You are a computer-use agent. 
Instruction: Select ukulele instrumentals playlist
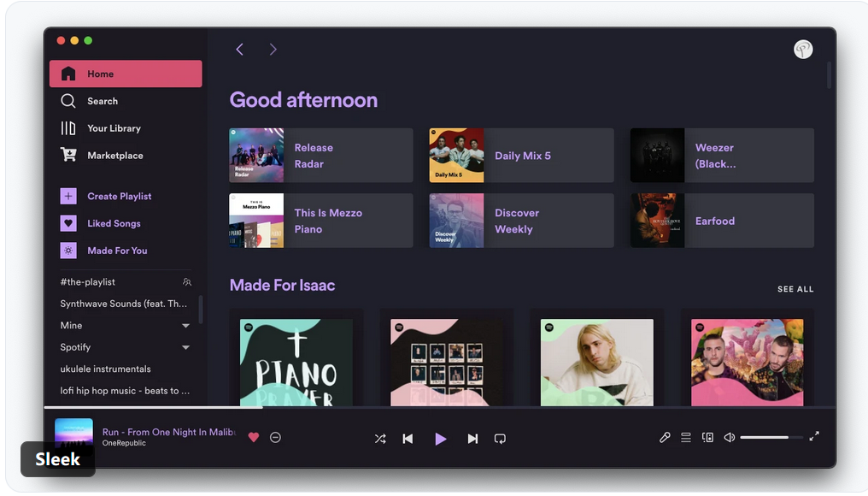pos(105,369)
